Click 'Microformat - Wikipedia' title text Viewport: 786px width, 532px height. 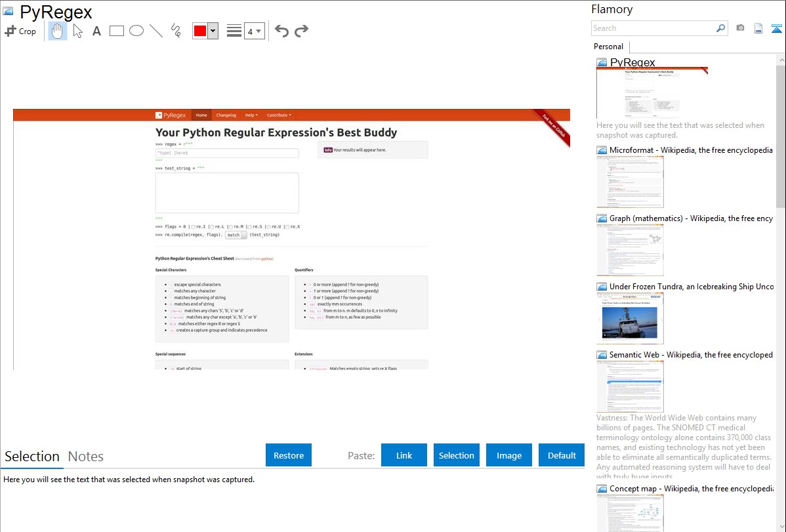point(691,150)
